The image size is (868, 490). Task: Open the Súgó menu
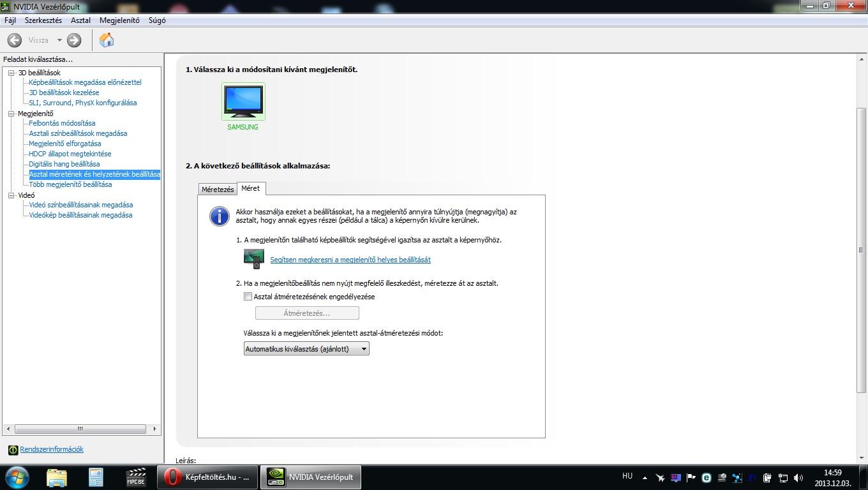(x=157, y=20)
